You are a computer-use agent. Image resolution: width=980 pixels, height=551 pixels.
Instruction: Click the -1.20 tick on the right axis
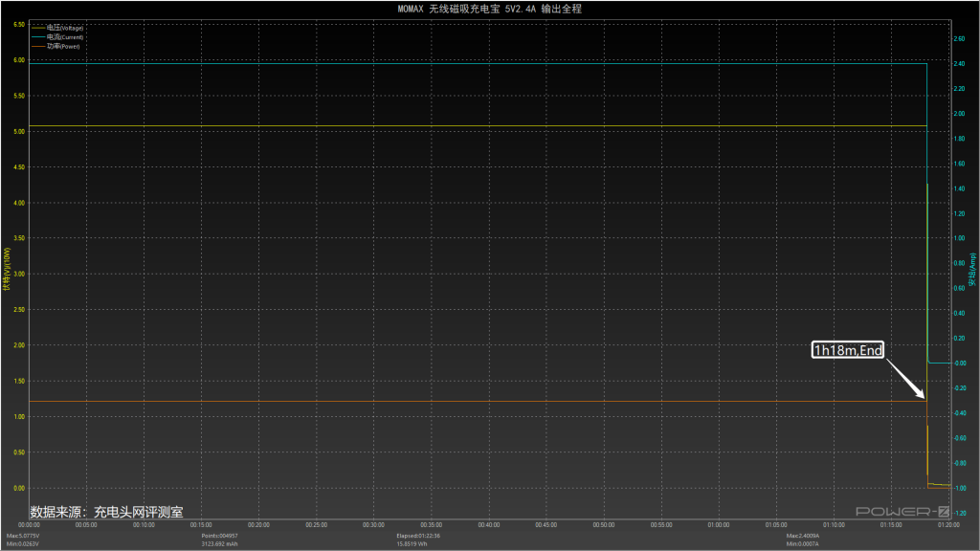click(959, 513)
